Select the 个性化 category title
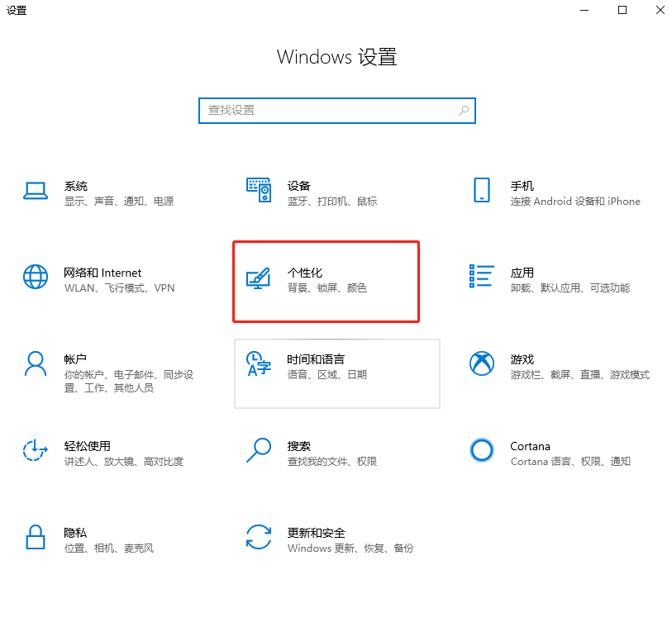 click(x=305, y=273)
